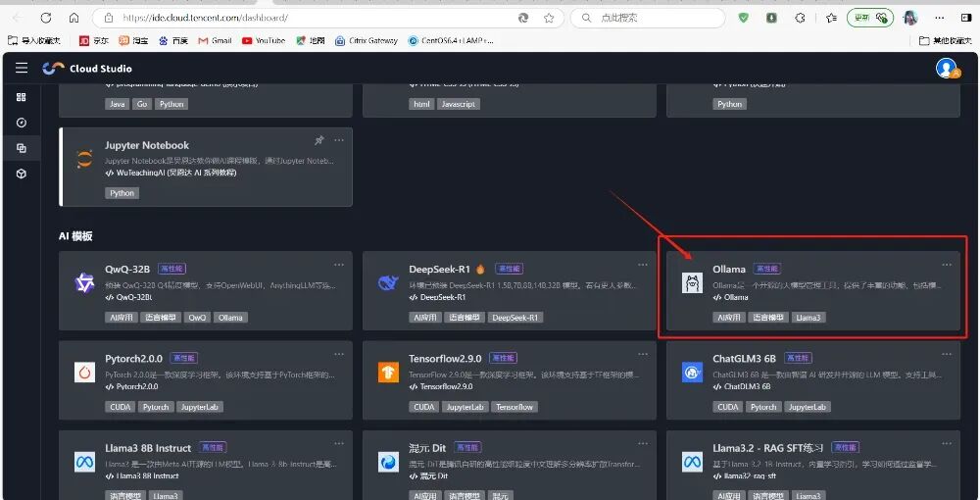Click the Llama3.2 RAG SFT Meta logo
Viewport: 980px width, 500px height.
(x=692, y=462)
